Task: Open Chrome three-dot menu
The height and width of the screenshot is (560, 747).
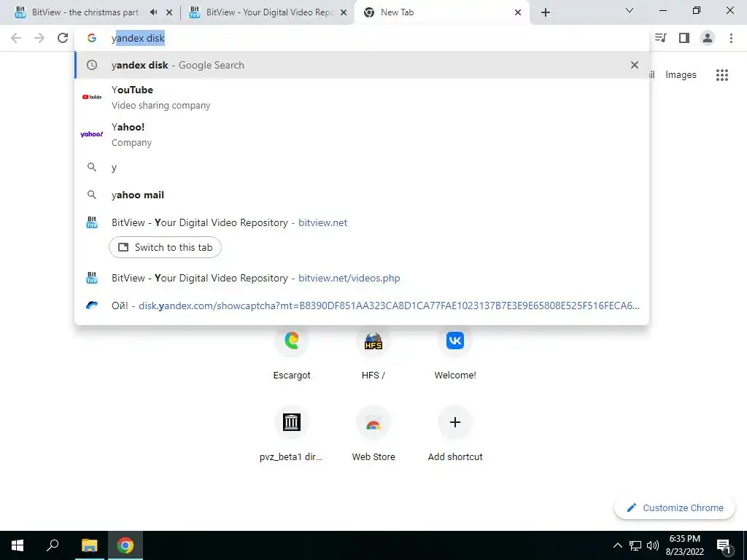Action: pyautogui.click(x=731, y=38)
